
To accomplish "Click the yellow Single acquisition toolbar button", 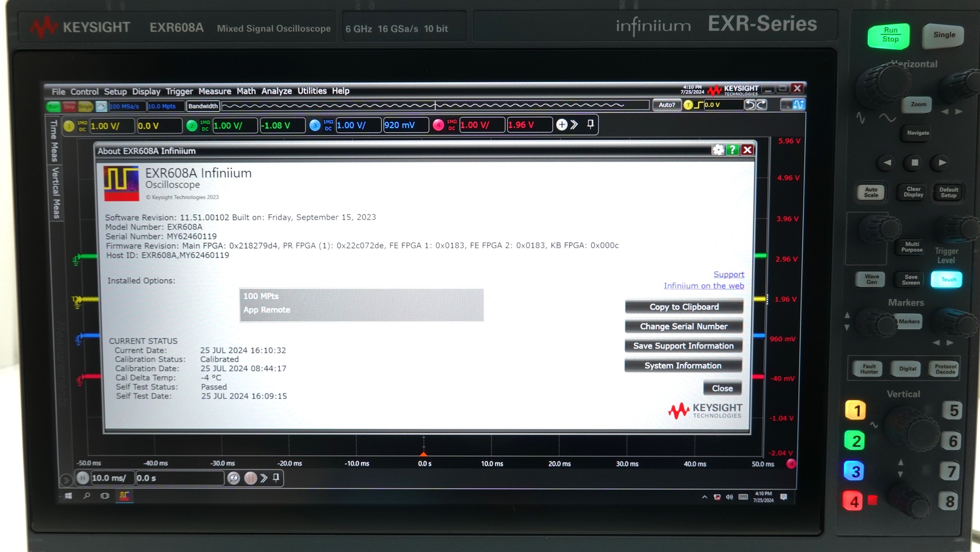I will 85,107.
